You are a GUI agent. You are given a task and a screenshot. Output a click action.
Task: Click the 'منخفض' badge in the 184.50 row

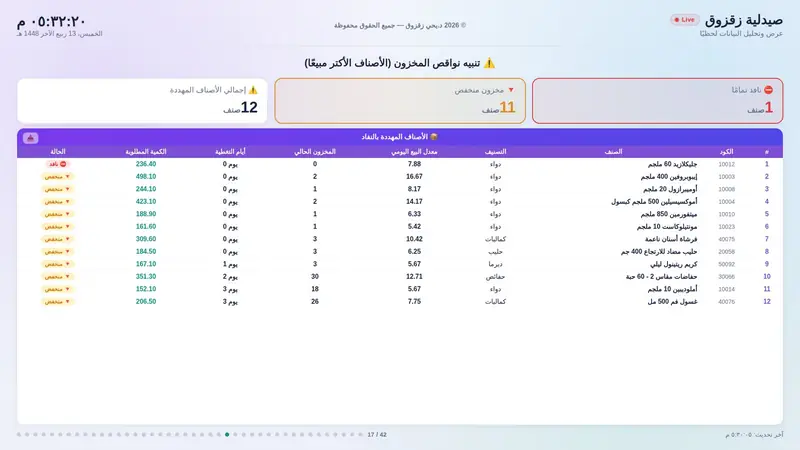[58, 252]
